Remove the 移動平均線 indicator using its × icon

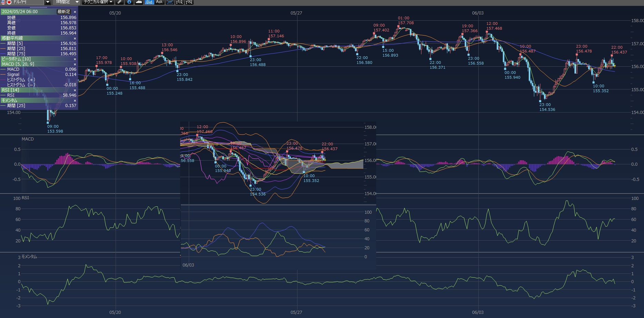pyautogui.click(x=75, y=38)
